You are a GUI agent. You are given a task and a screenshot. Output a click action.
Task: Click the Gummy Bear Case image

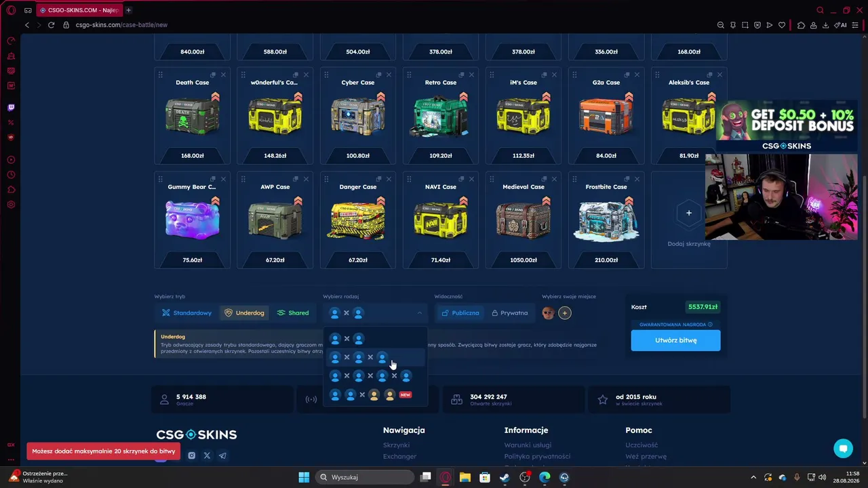point(193,221)
